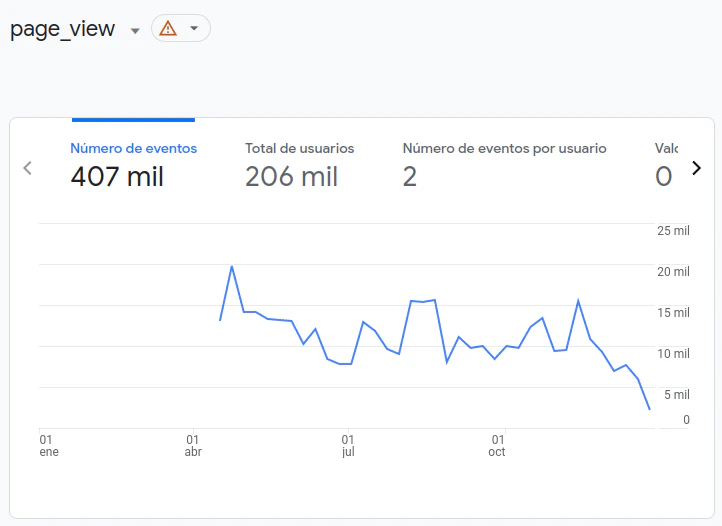722x526 pixels.
Task: Click the 25 mil y-axis label
Action: click(x=673, y=231)
